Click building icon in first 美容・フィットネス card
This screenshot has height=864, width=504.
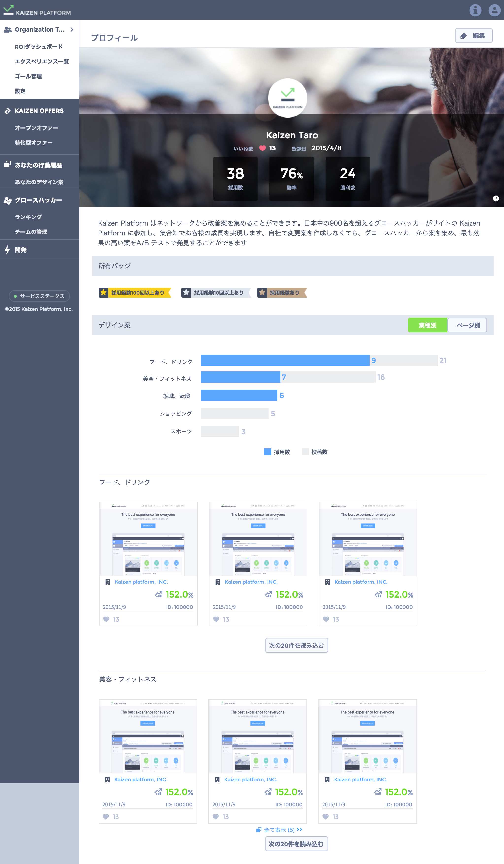tap(107, 780)
